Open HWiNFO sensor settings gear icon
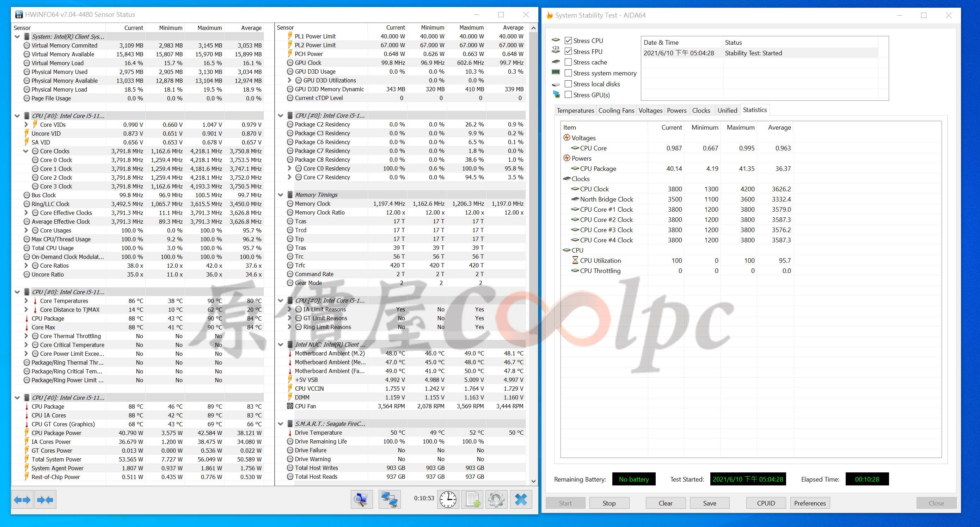 click(x=496, y=500)
